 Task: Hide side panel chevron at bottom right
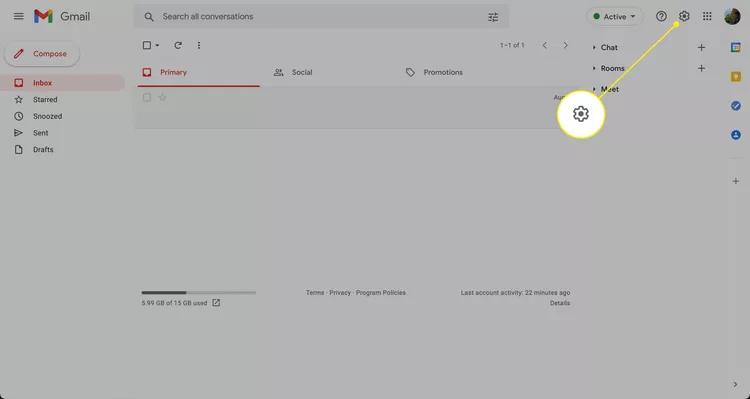(736, 385)
